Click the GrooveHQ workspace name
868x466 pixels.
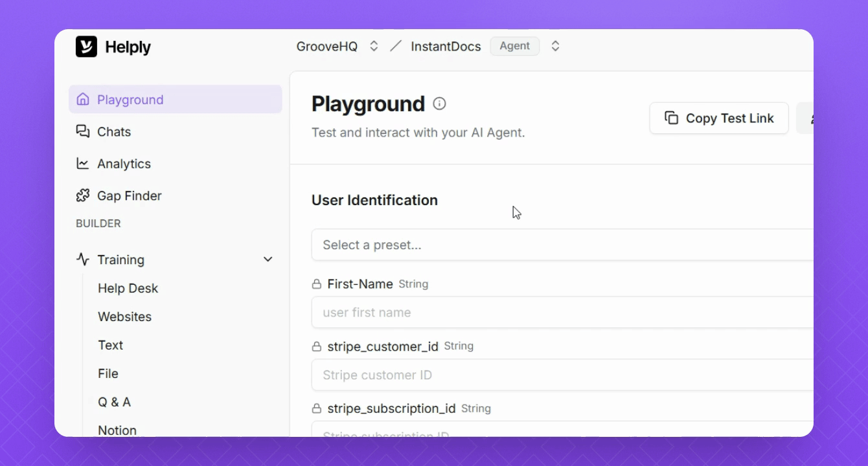tap(327, 47)
